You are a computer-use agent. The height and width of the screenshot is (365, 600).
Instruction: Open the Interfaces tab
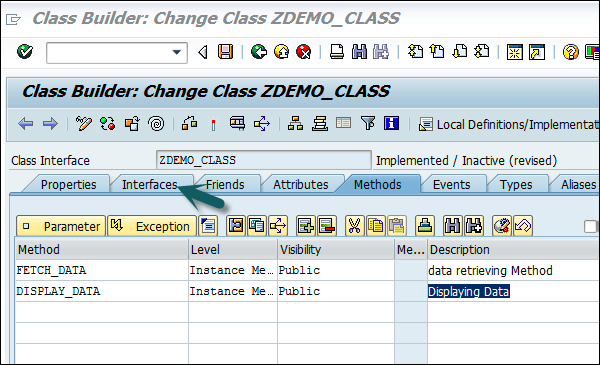(x=150, y=184)
